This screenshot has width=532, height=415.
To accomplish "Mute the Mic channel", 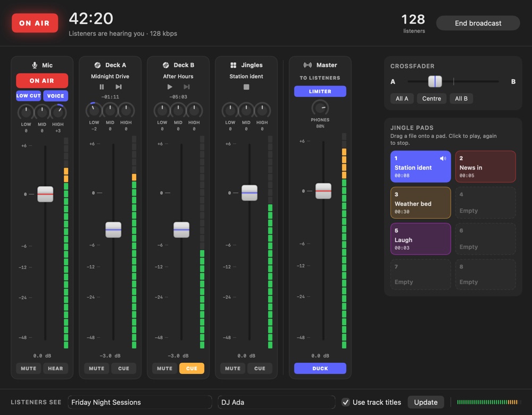I will (x=29, y=368).
